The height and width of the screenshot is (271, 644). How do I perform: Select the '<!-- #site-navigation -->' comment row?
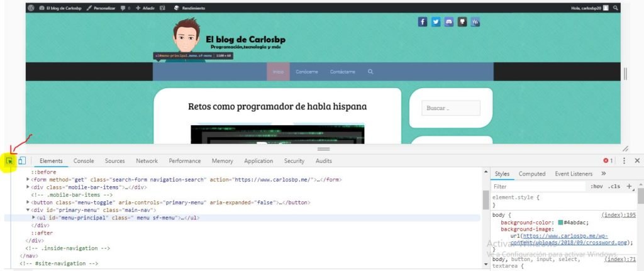click(58, 263)
